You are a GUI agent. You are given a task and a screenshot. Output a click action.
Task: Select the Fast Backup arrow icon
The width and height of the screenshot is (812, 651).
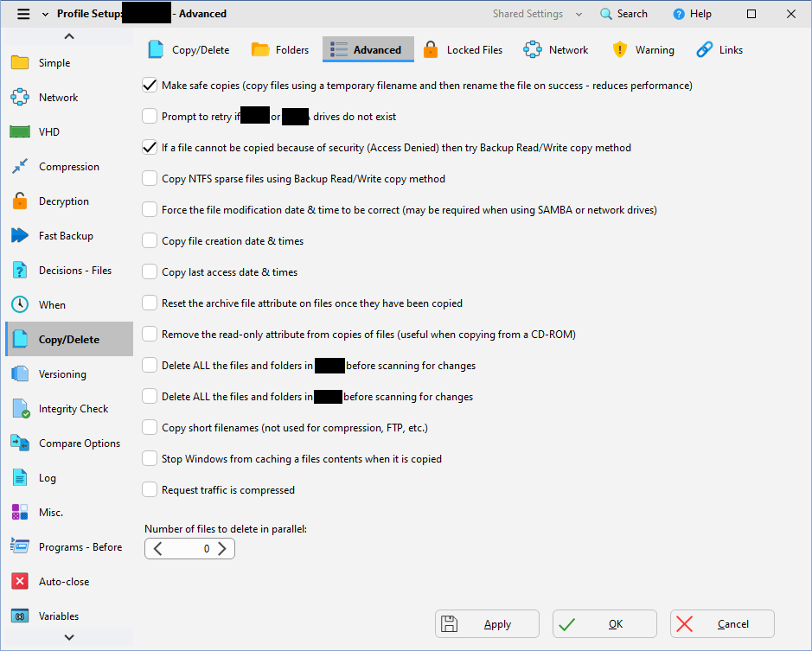(x=20, y=236)
